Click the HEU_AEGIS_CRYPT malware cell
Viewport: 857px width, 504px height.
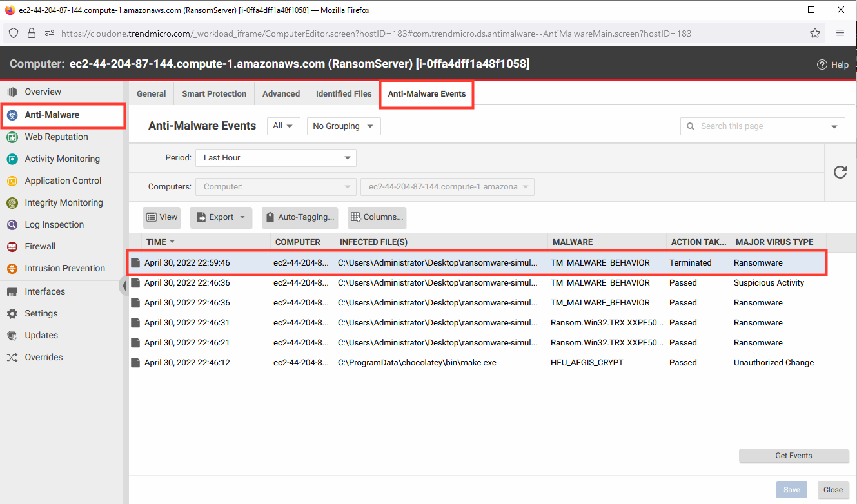587,363
